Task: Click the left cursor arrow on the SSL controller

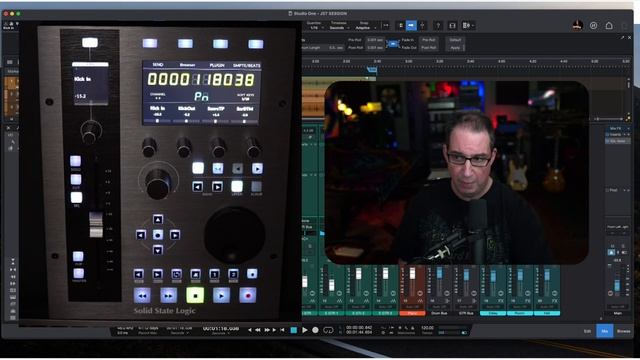Action: pyautogui.click(x=141, y=235)
